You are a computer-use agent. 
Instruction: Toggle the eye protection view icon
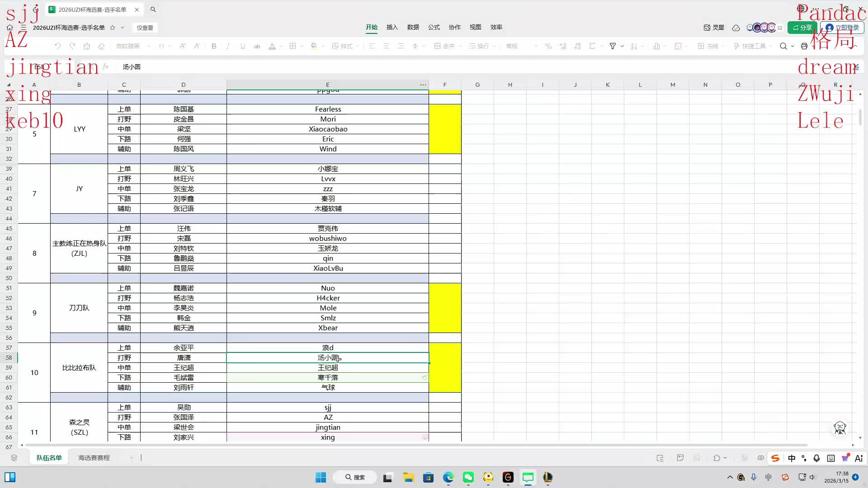tap(761, 458)
